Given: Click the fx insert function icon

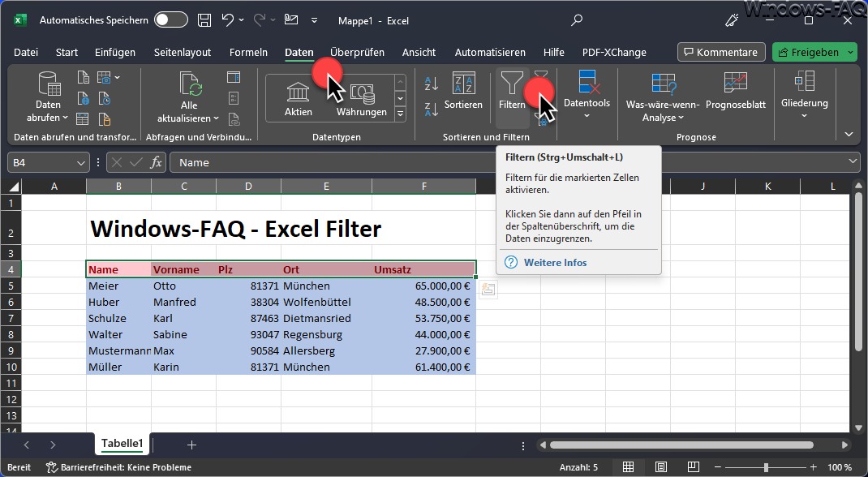Looking at the screenshot, I should point(156,162).
